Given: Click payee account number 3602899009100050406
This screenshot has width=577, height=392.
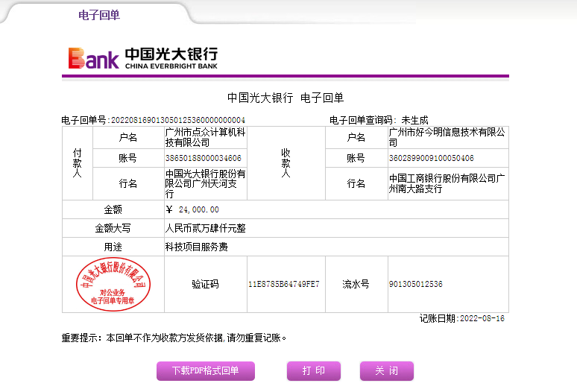Looking at the screenshot, I should (432, 158).
